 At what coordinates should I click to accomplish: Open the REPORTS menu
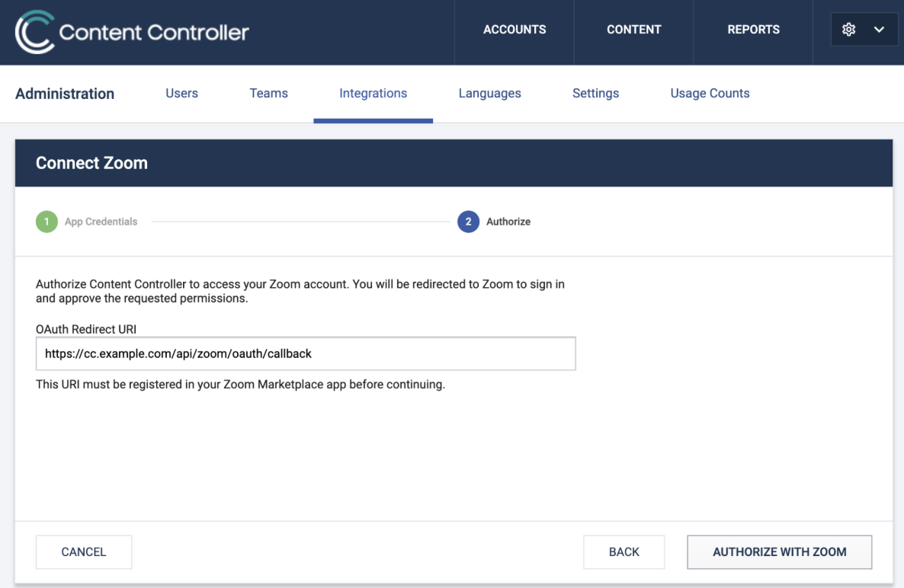pos(753,30)
